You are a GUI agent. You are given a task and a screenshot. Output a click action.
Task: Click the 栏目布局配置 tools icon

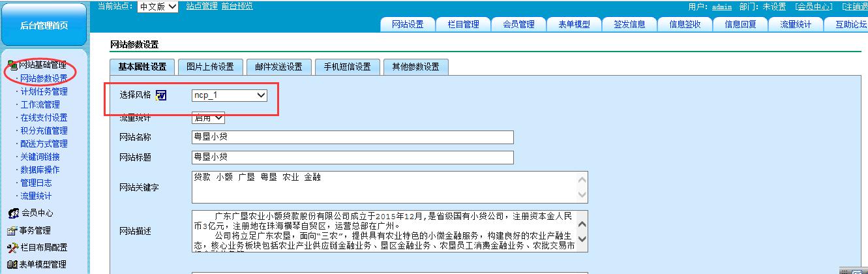click(x=12, y=248)
